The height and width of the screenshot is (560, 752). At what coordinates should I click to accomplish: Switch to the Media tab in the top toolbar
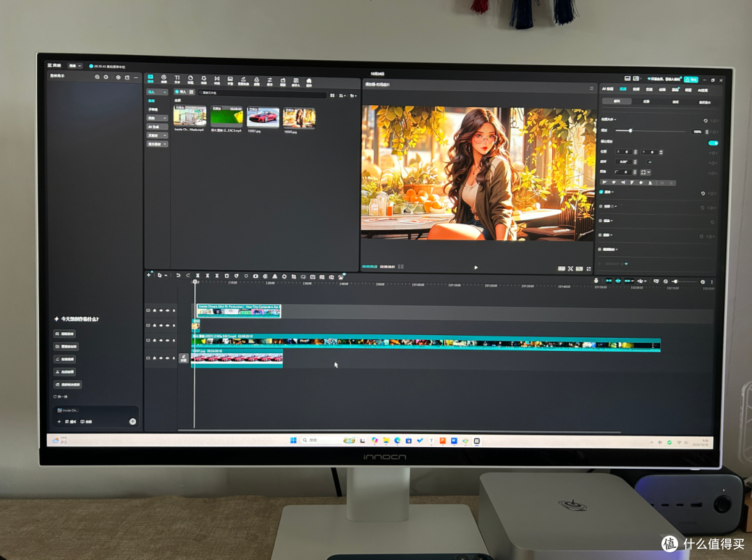(x=150, y=79)
